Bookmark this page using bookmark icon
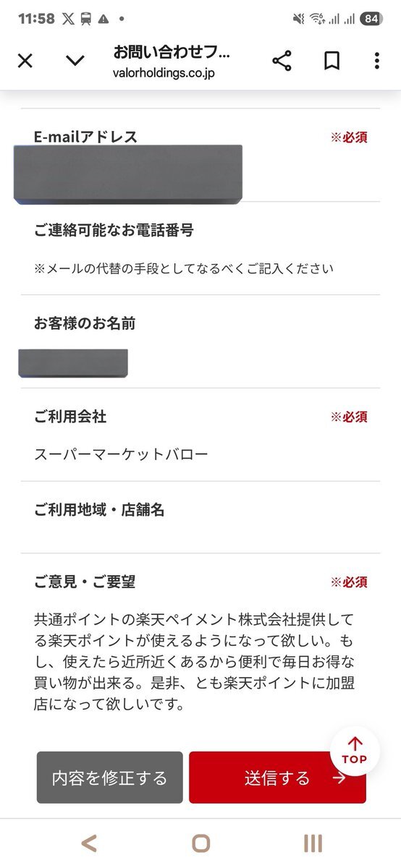Screen dimensions: 401x868 (x=332, y=61)
